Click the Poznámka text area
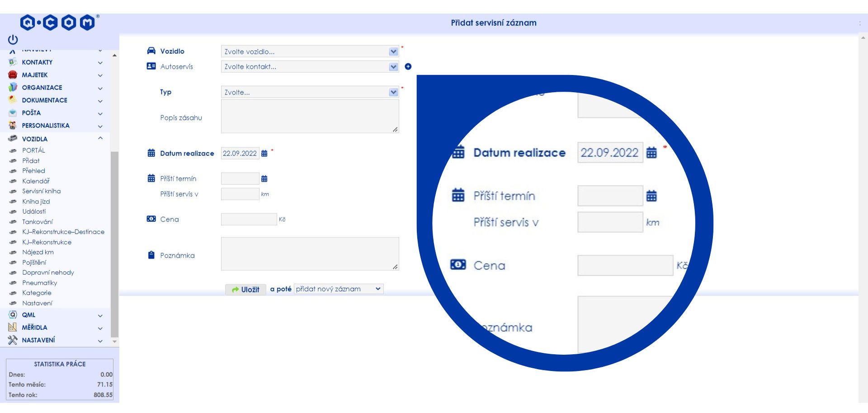Image resolution: width=868 pixels, height=413 pixels. coord(310,254)
